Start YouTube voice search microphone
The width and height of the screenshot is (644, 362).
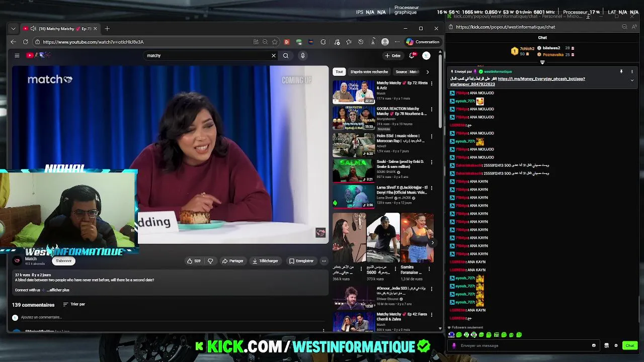click(x=303, y=55)
